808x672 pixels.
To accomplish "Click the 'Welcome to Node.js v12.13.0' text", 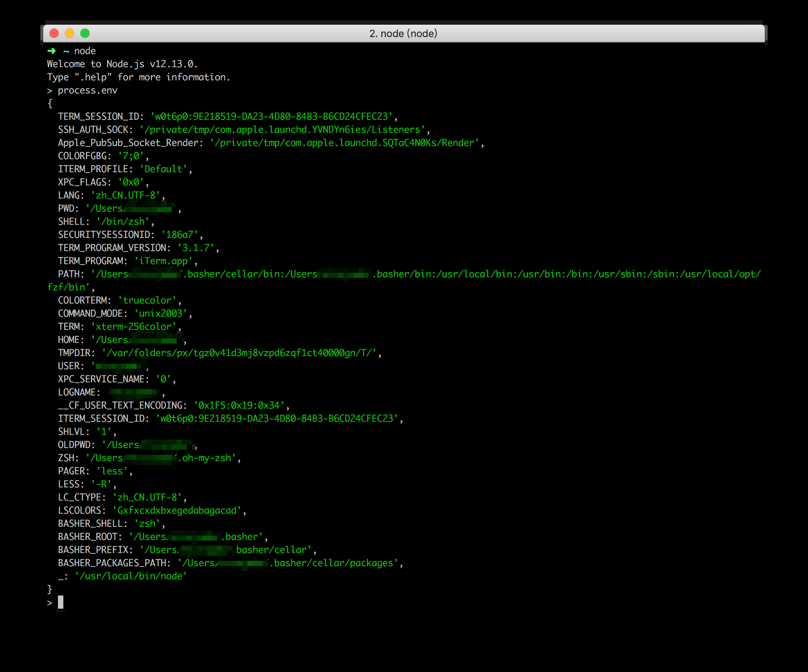I will tap(122, 64).
